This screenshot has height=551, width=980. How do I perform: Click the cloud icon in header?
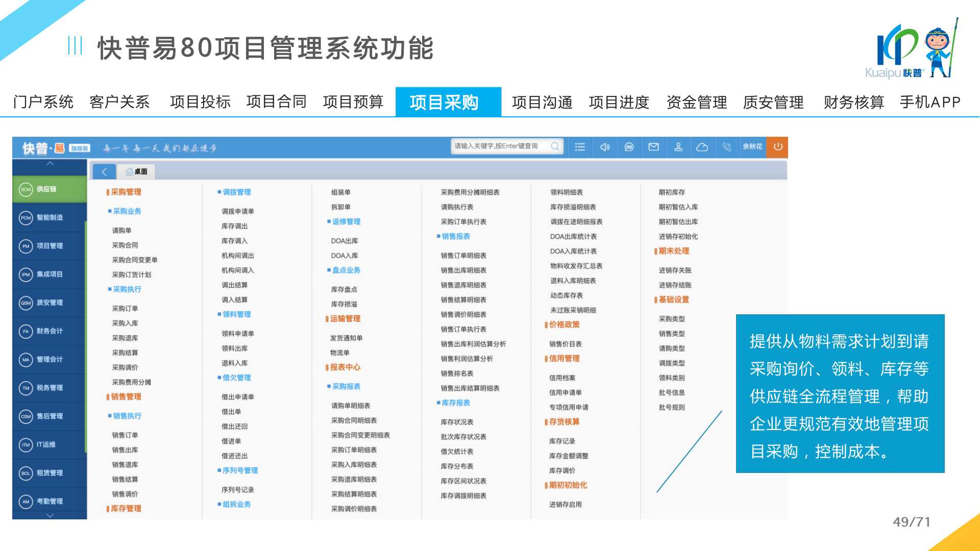click(x=702, y=147)
